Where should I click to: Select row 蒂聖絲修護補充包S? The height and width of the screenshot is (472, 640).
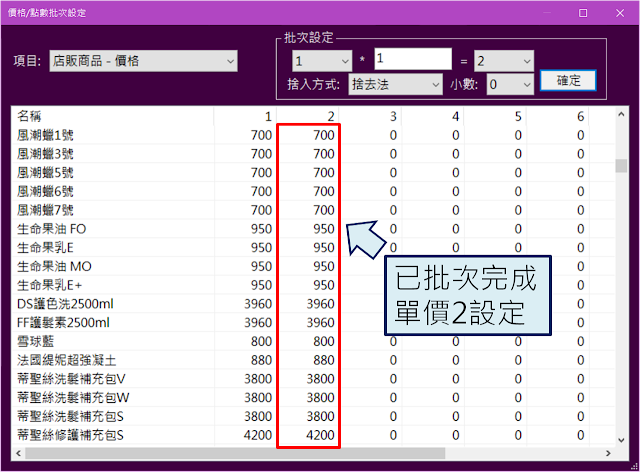coord(313,436)
